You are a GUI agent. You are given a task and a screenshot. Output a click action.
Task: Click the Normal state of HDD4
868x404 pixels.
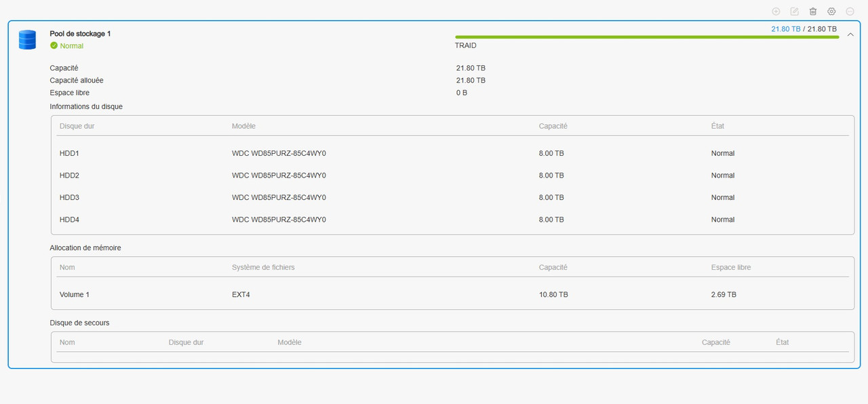click(x=723, y=220)
